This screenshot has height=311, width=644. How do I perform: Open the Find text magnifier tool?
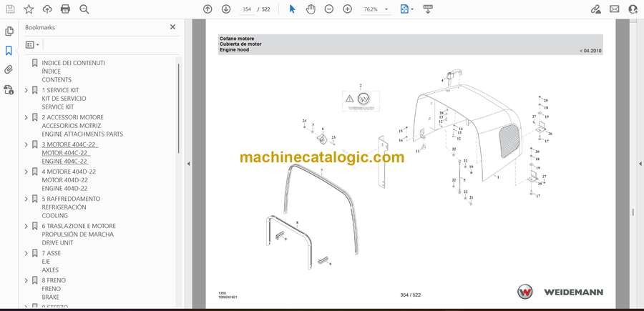[x=84, y=9]
